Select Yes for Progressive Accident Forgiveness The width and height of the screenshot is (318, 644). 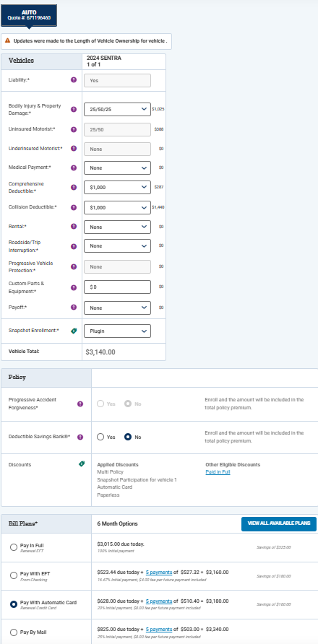[100, 404]
